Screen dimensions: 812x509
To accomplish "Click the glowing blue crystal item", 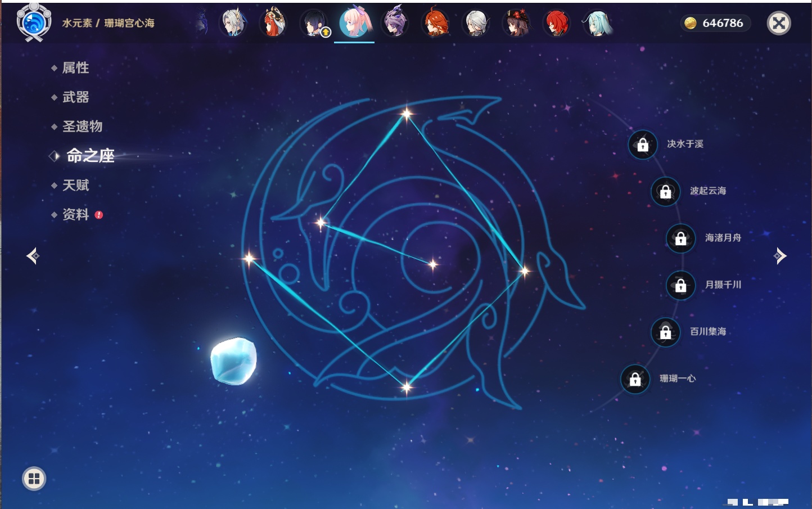I will click(233, 361).
